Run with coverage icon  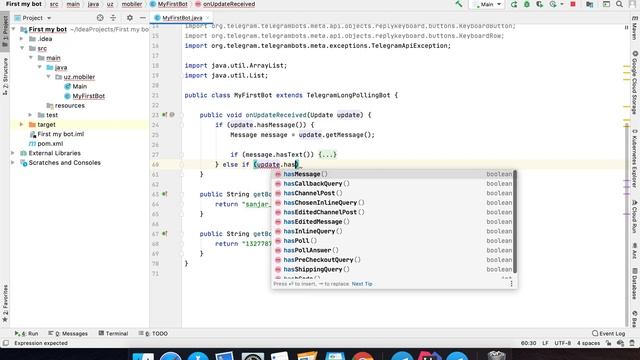[540, 4]
